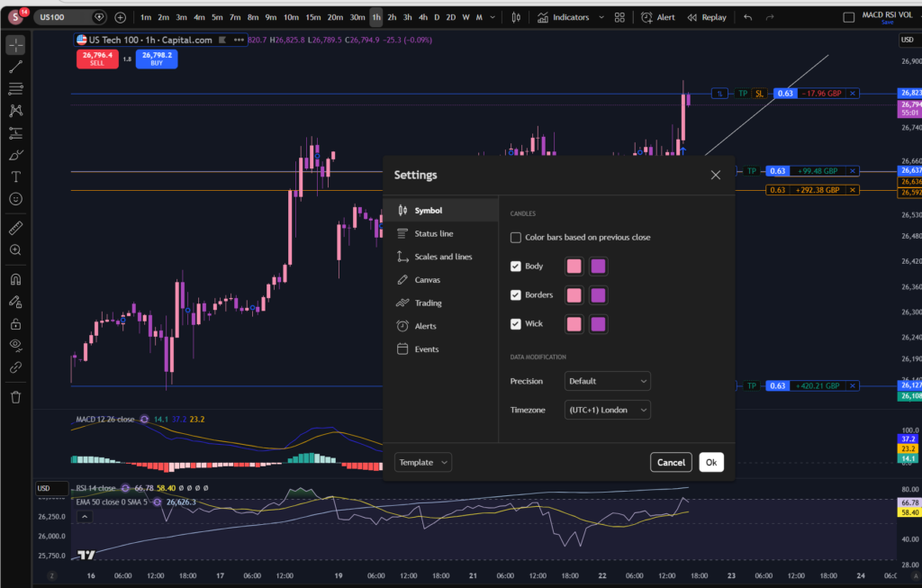This screenshot has height=588, width=922.
Task: Toggle magnet mode in left toolbar
Action: click(16, 279)
